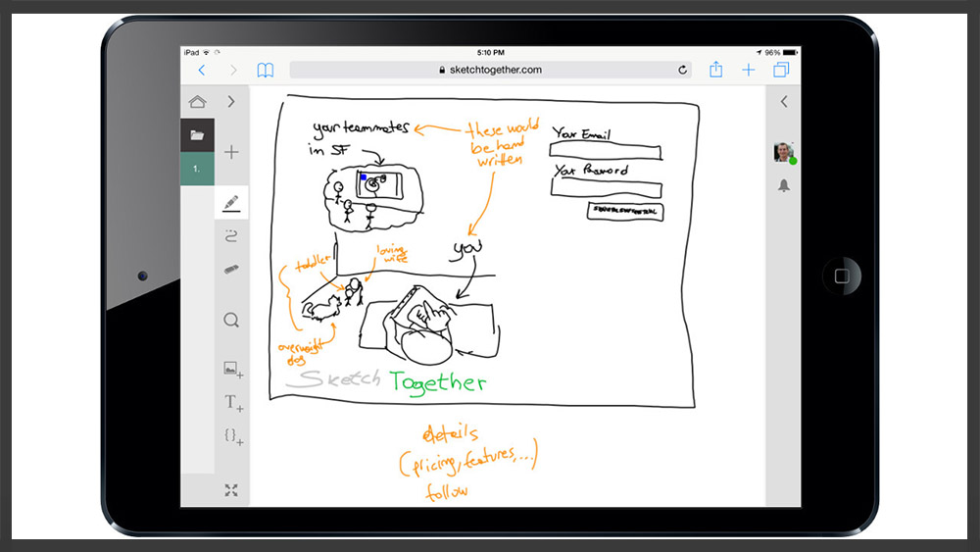
Task: Add a new page with plus icon
Action: coord(231,152)
